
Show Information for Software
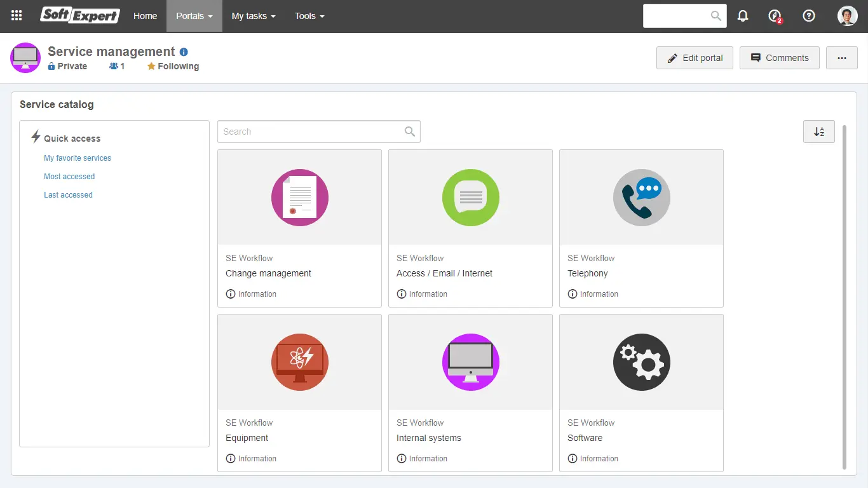pyautogui.click(x=593, y=459)
